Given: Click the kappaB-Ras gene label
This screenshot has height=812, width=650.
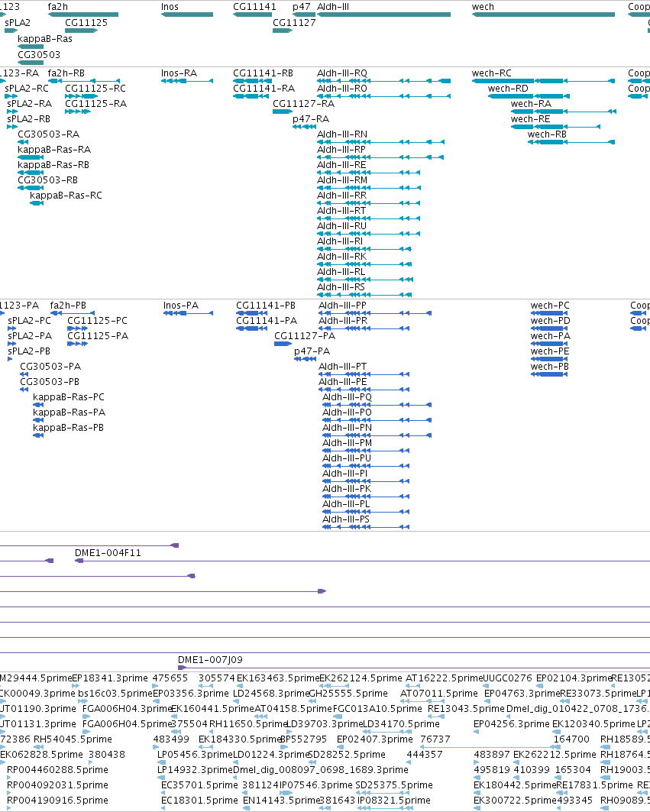Looking at the screenshot, I should tap(45, 39).
